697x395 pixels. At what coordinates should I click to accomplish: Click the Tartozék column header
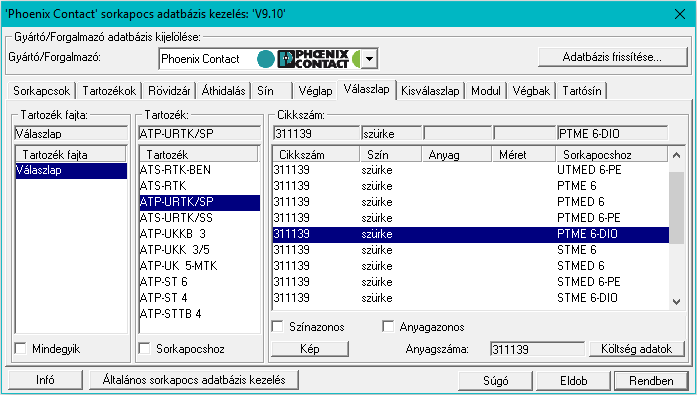[x=199, y=155]
